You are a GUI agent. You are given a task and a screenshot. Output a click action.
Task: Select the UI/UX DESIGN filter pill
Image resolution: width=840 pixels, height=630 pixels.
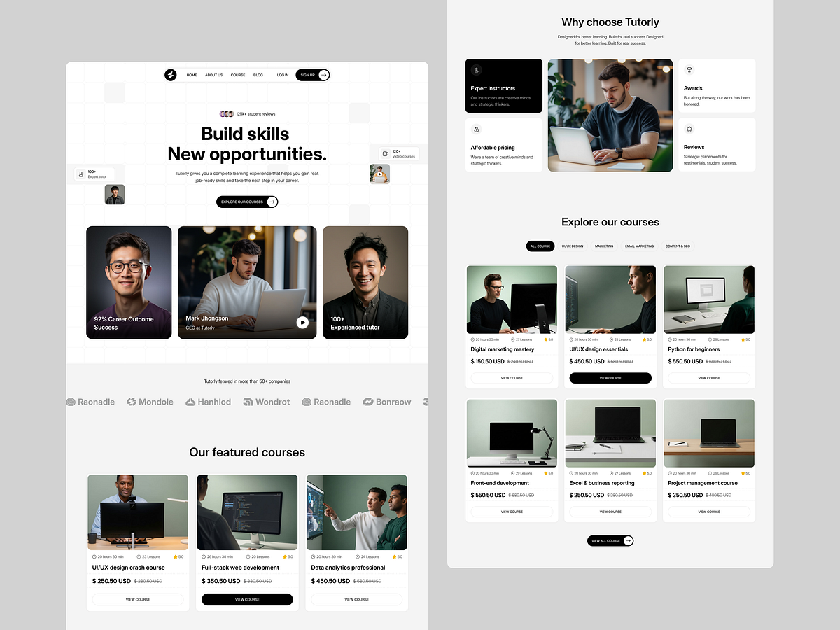[x=573, y=246]
